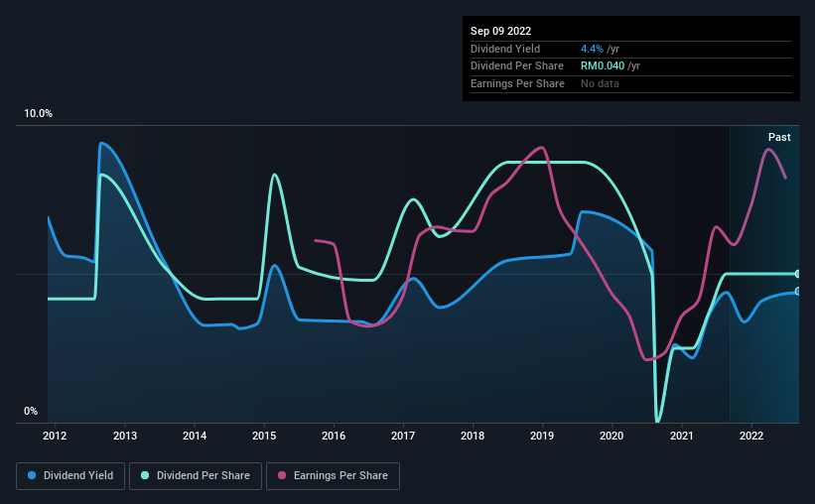Click the 2019 x-axis label
Screen dimensions: 815x504
tap(542, 436)
